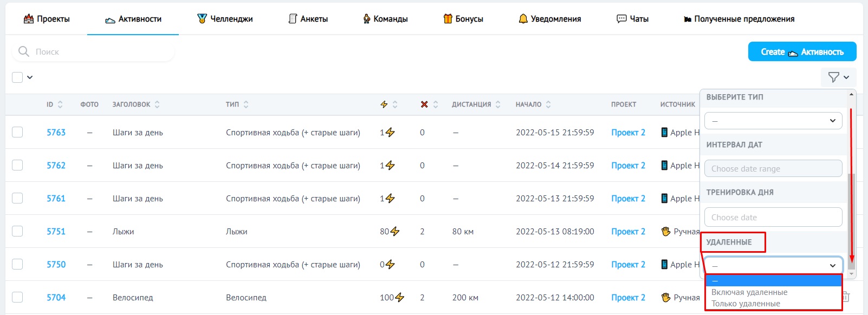Screen dimensions: 868x315
Task: Click Create Активность button
Action: 802,51
